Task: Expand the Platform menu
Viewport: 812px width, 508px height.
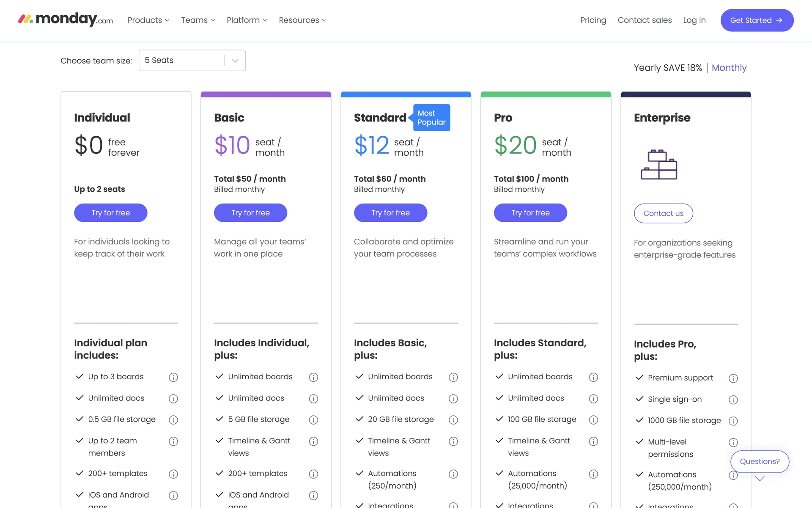Action: [x=247, y=20]
